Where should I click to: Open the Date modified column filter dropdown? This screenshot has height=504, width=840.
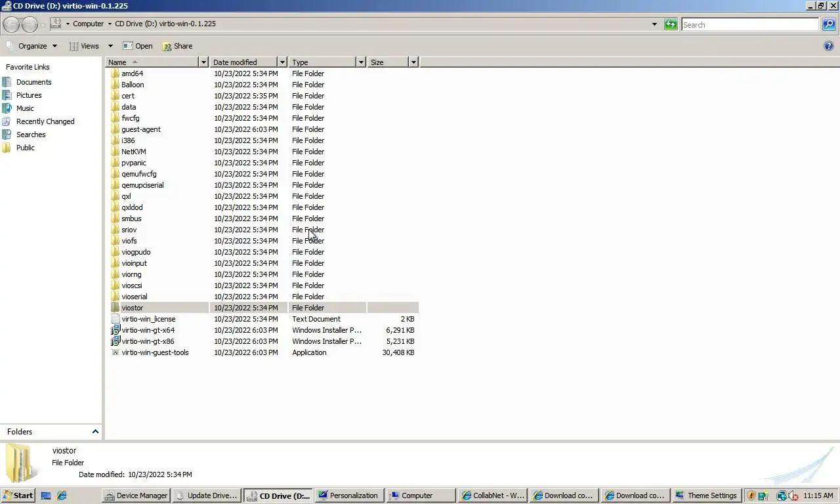tap(282, 62)
